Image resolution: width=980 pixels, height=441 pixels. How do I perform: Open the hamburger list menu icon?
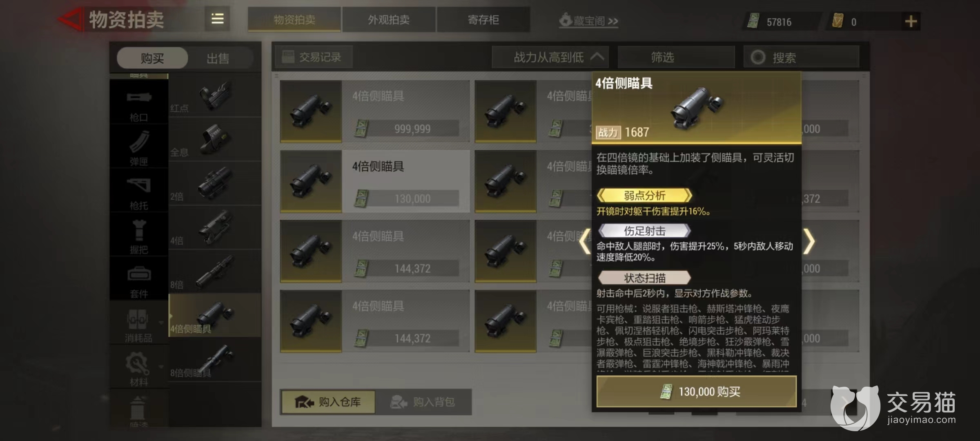click(x=217, y=19)
